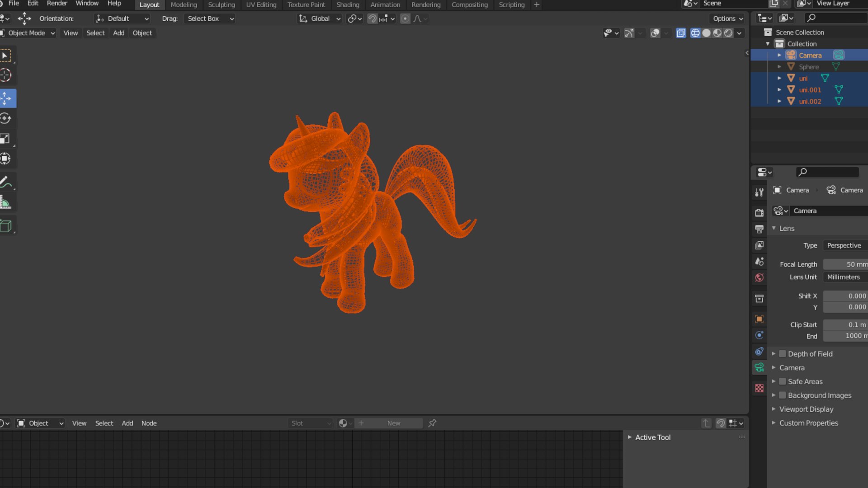Open the Output properties tab

[x=759, y=229]
